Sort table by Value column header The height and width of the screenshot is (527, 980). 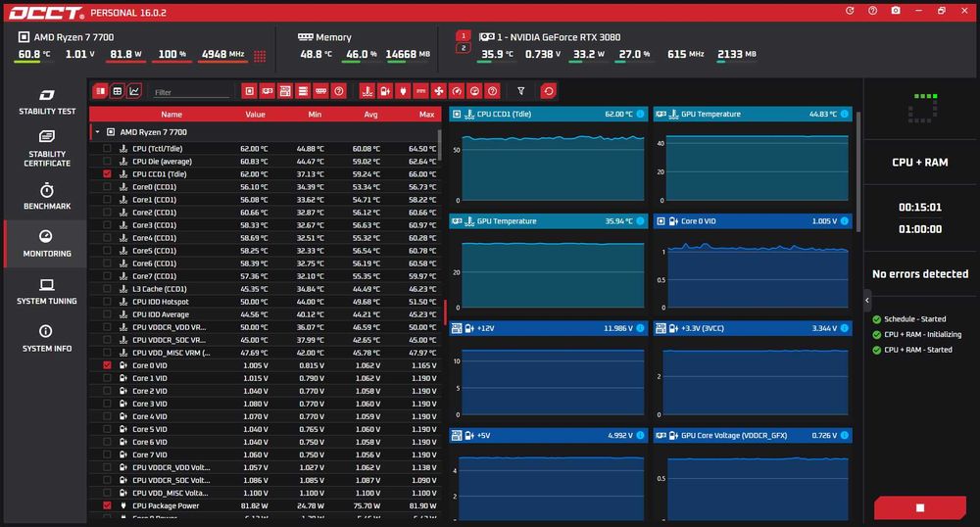(x=255, y=115)
